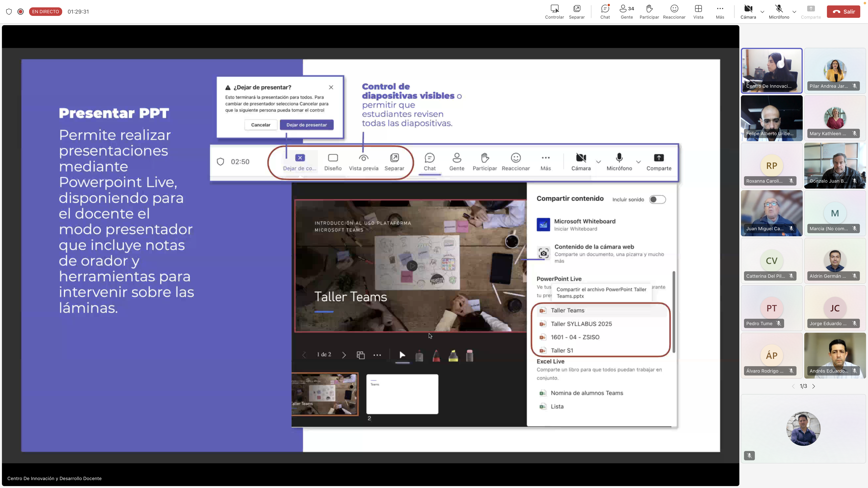Screen dimensions: 868x488
Task: Click the CV avatar of Catterina Del Pil...
Action: click(x=771, y=260)
